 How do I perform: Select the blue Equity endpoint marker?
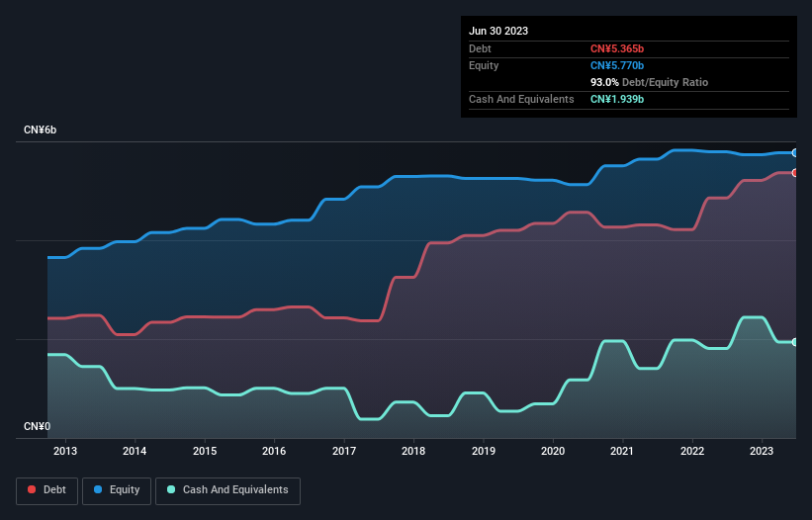[795, 153]
